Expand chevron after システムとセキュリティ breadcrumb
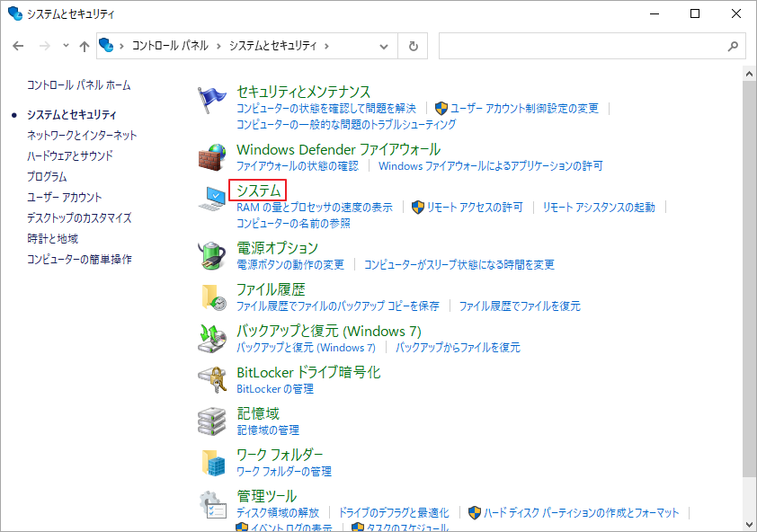The image size is (757, 532). (327, 46)
